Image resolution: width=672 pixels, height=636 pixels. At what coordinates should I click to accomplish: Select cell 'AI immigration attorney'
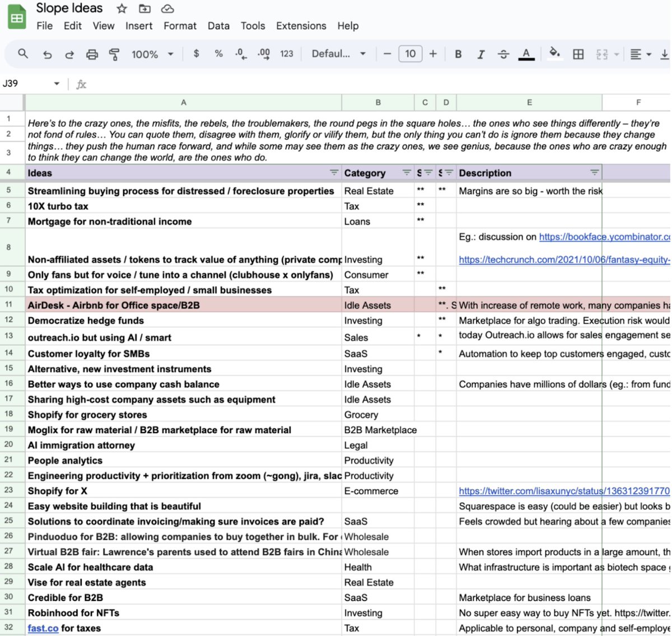(x=183, y=445)
